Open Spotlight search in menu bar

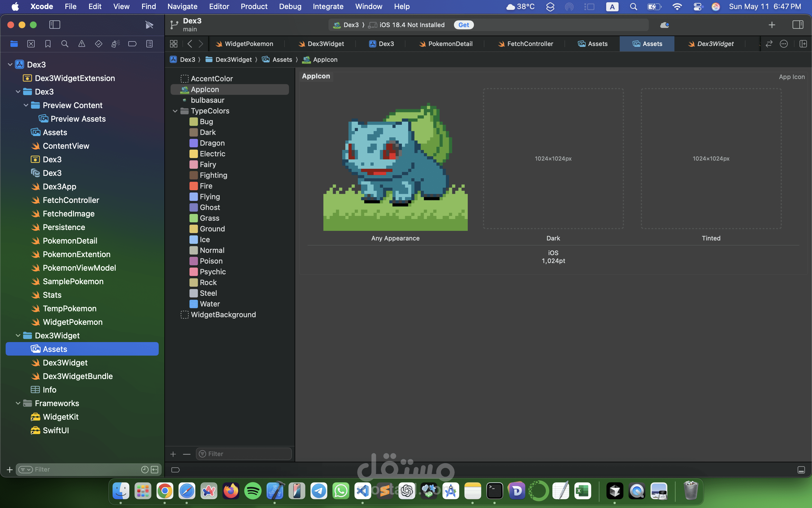(634, 6)
